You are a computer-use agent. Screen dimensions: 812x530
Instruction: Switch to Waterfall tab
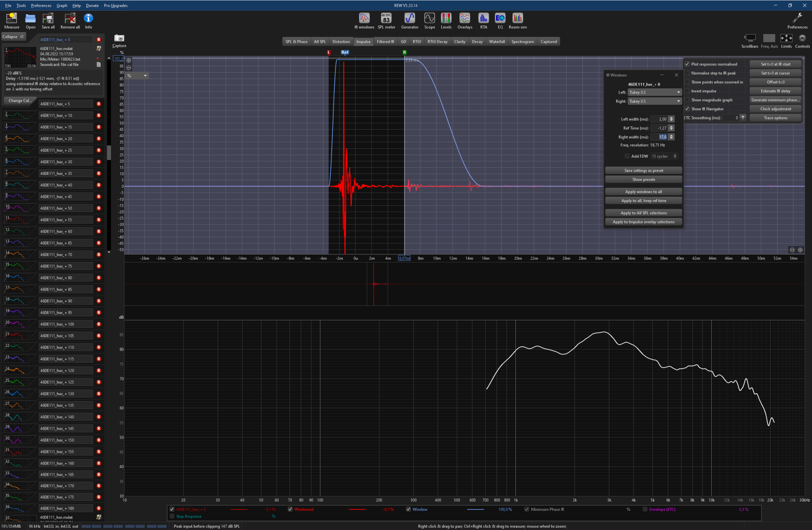(497, 42)
